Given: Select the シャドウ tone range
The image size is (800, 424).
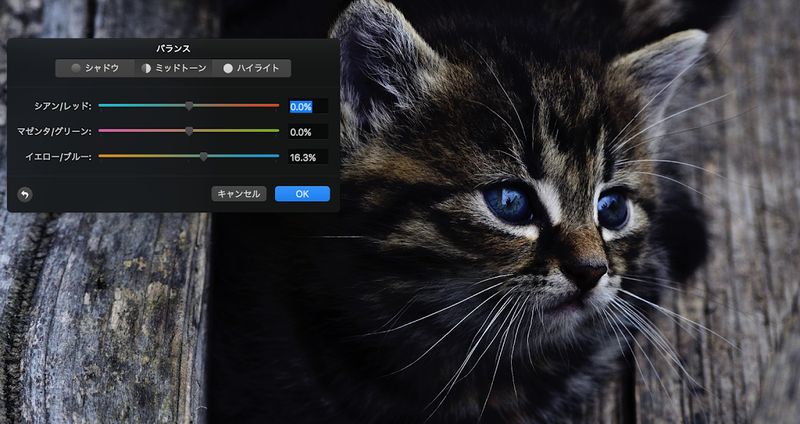Looking at the screenshot, I should [95, 68].
